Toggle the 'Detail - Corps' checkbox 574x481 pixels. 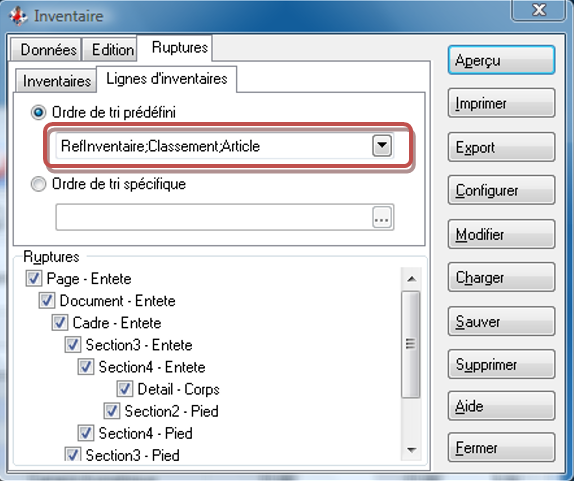click(124, 389)
